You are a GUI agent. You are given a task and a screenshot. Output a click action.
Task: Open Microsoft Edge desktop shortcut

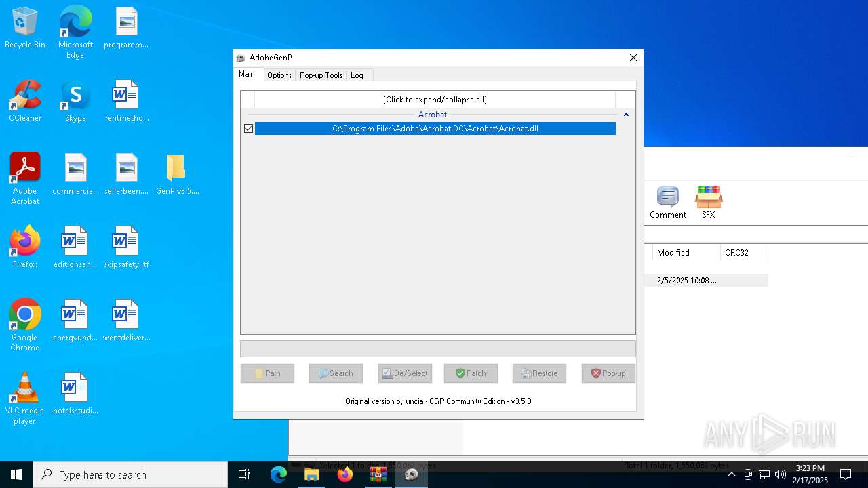[75, 33]
